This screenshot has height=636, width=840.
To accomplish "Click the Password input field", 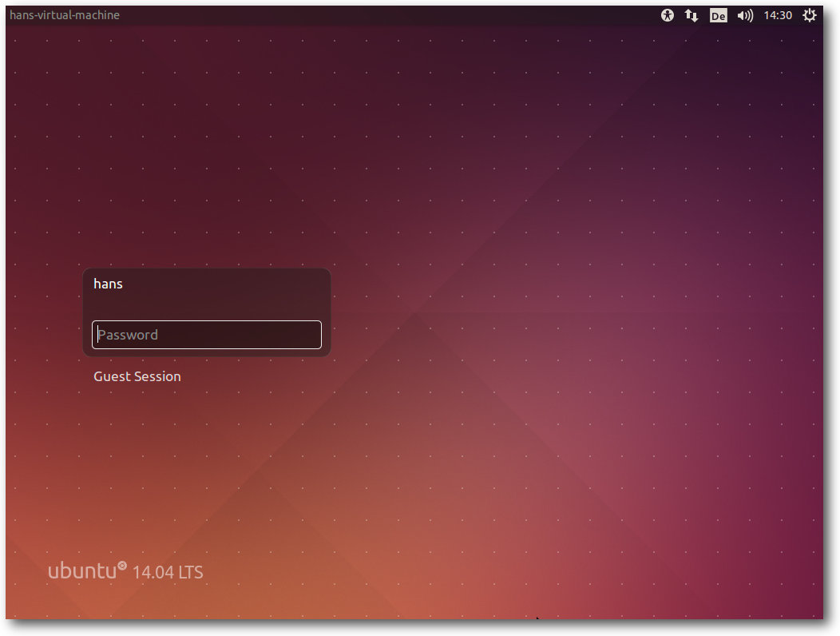I will tap(207, 335).
